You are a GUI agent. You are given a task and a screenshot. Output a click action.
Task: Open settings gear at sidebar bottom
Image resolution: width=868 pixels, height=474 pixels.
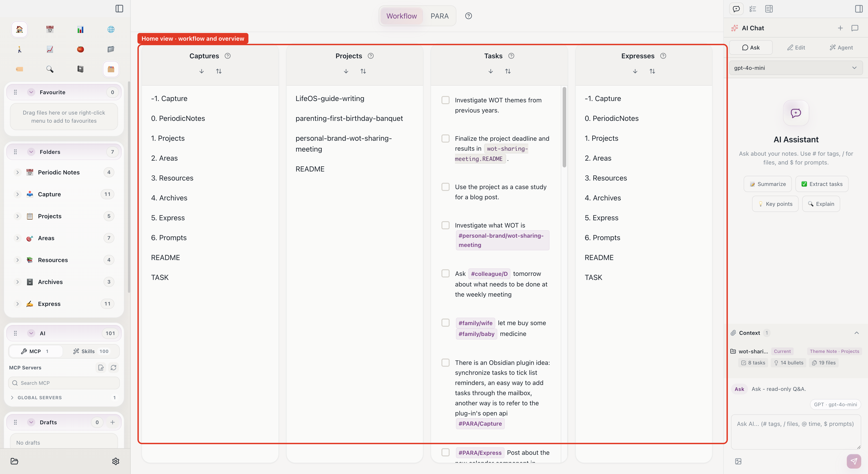click(x=116, y=461)
